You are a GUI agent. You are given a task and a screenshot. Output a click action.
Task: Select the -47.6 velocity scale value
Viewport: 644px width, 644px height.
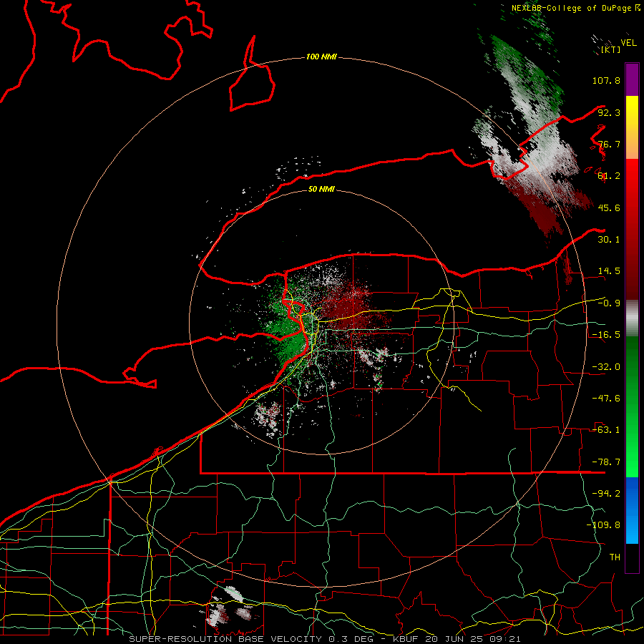[606, 399]
